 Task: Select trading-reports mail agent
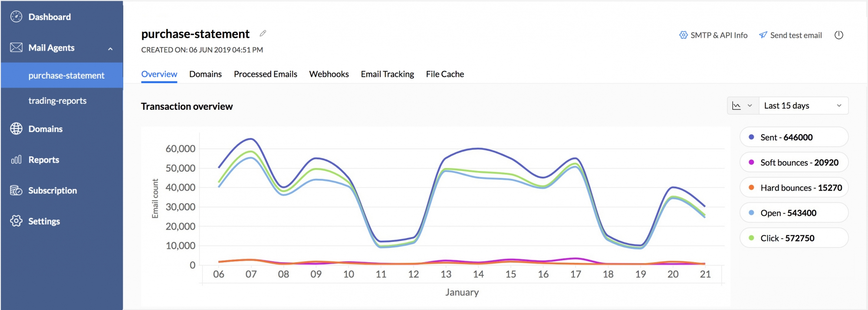[57, 101]
